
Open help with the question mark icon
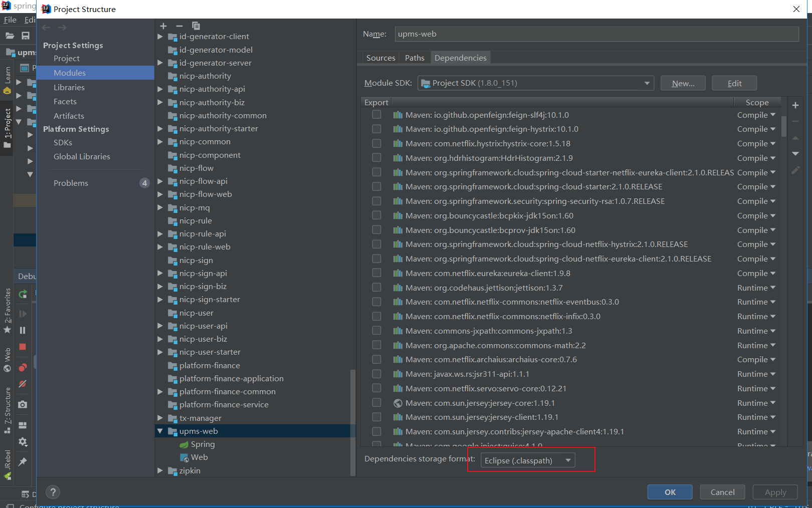click(x=53, y=492)
